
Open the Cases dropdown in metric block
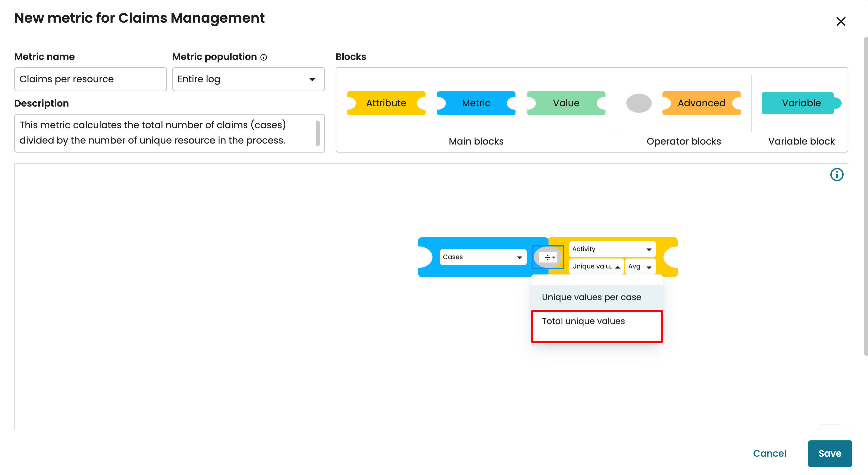click(x=483, y=257)
